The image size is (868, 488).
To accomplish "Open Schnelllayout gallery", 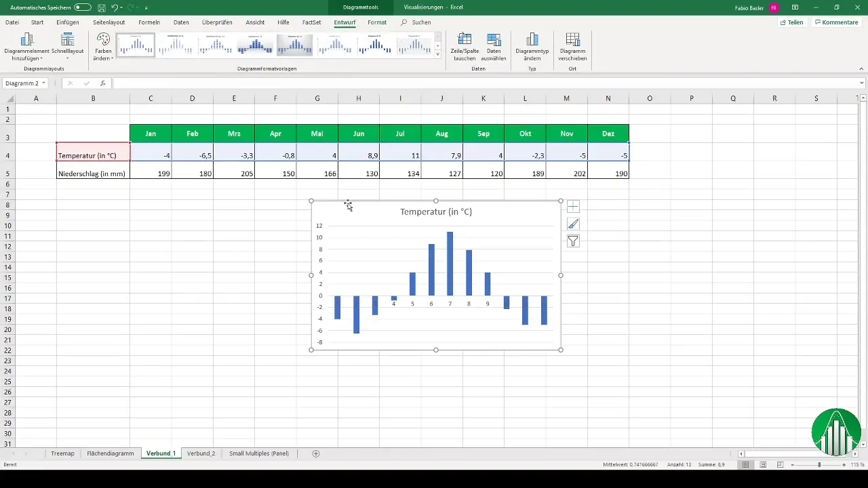I will tap(67, 46).
